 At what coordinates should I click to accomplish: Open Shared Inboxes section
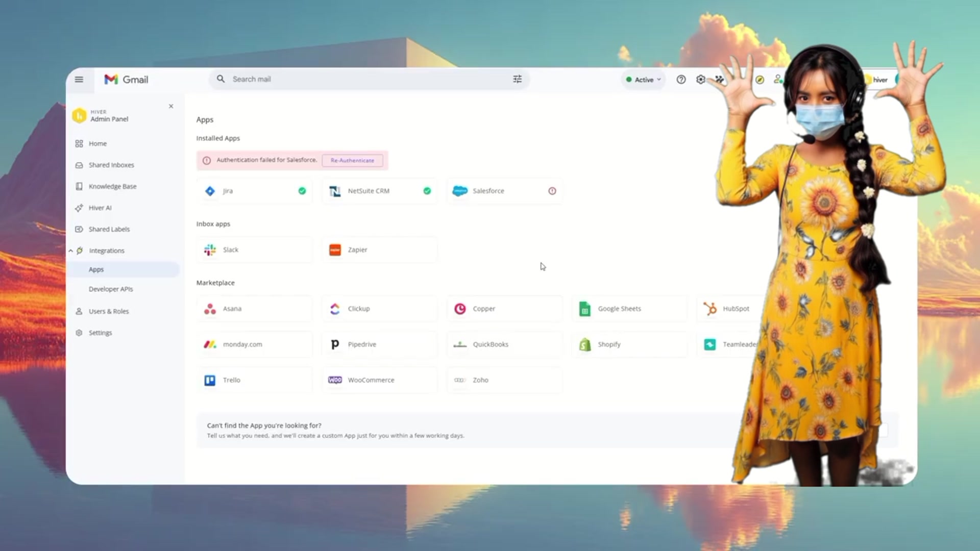(111, 165)
